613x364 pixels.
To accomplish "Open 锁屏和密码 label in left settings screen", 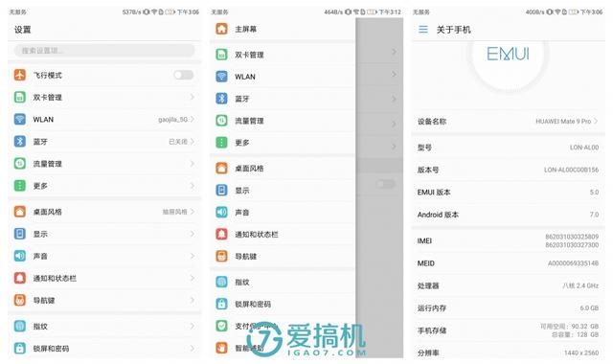I will (51, 349).
